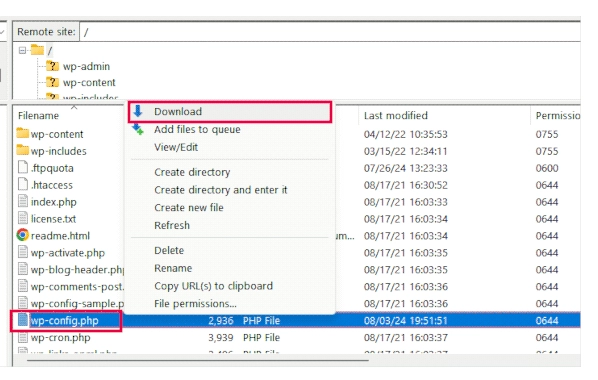
Task: Select the license.txt file
Action: 53,219
